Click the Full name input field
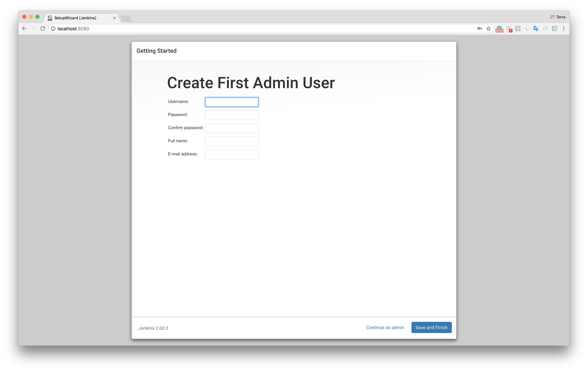Viewport: 588px width, 372px height. (x=231, y=141)
